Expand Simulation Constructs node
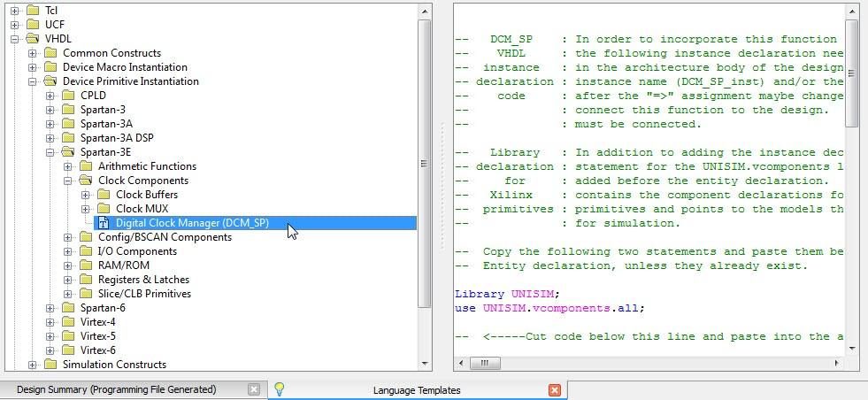868x400 pixels. (x=32, y=365)
